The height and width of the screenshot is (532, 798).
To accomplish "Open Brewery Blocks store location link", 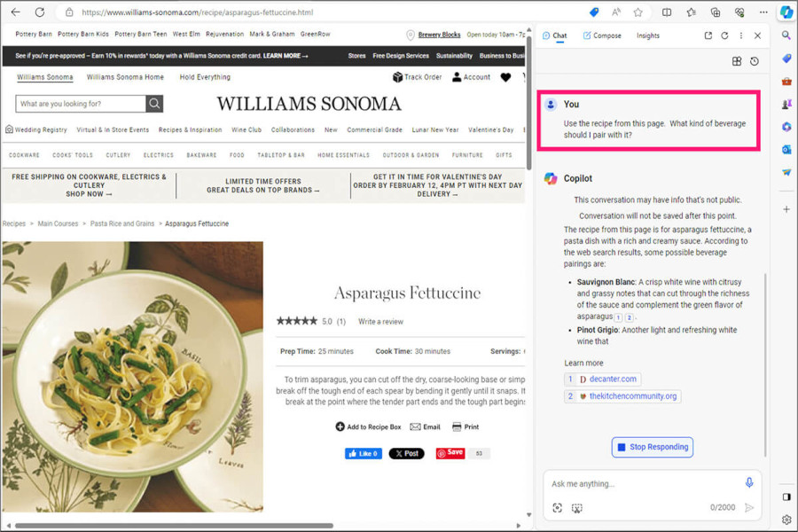I will click(439, 35).
